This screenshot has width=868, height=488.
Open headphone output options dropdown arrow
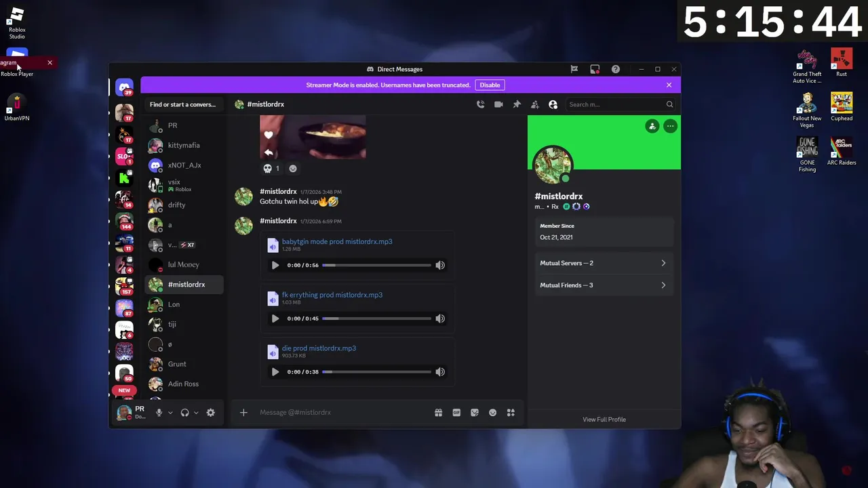tap(196, 412)
